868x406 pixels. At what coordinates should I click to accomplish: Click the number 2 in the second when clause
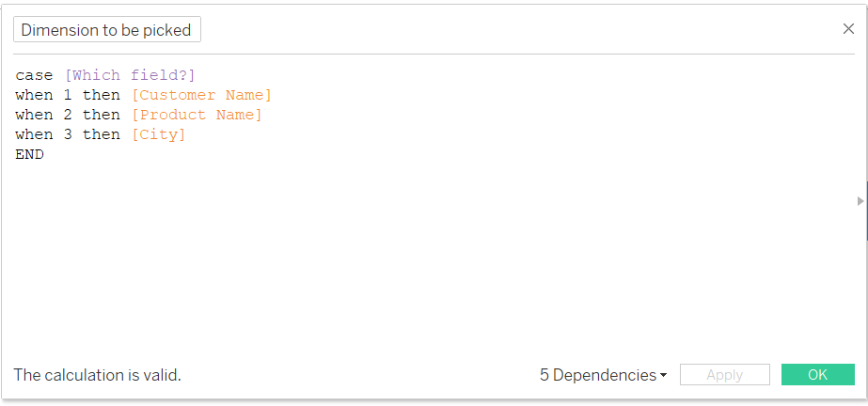[68, 115]
